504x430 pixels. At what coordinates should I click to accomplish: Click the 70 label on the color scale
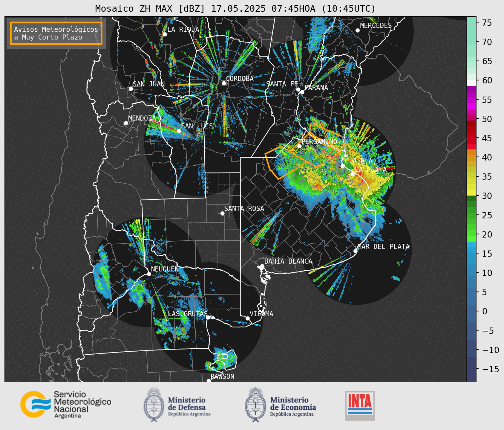coord(487,42)
